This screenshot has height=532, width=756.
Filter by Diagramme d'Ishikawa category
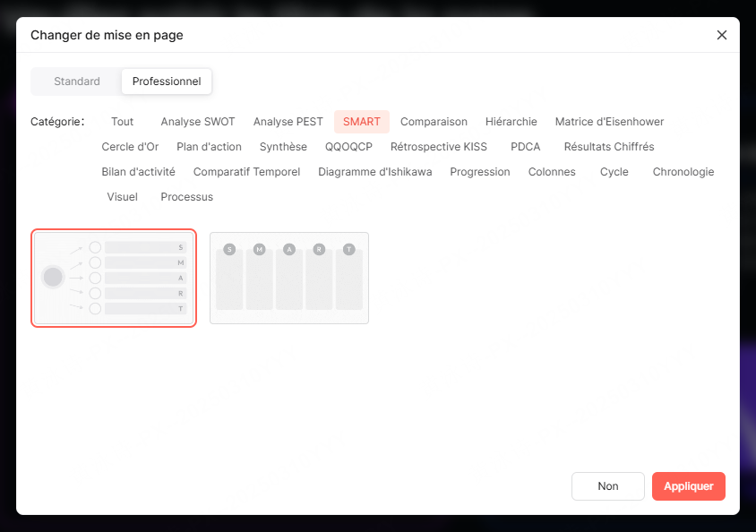pos(374,172)
